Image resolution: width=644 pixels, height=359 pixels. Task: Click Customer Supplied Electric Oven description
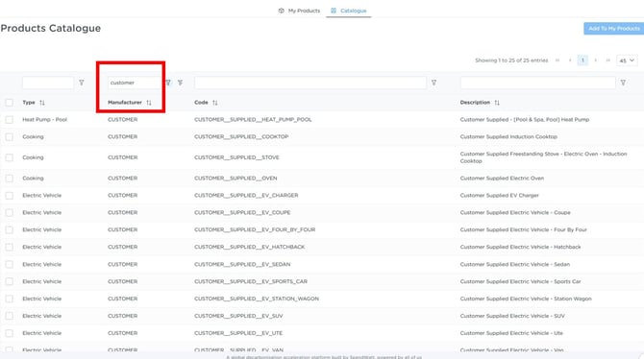[x=502, y=179]
